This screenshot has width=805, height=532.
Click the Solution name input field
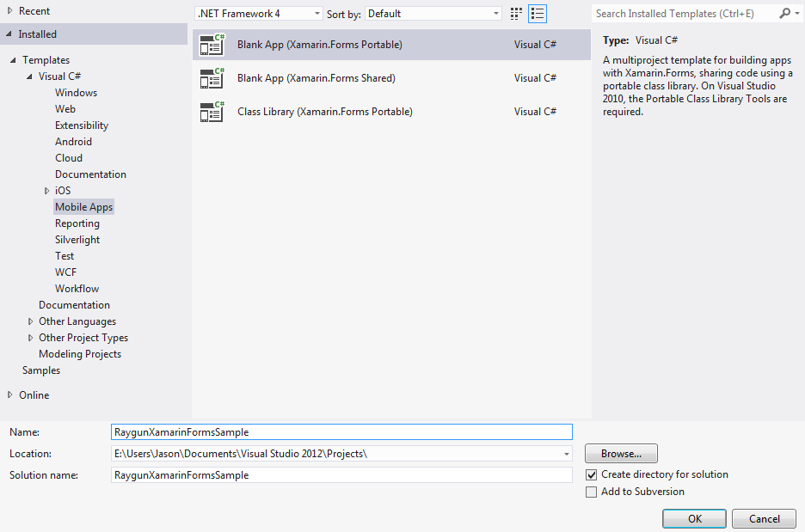pos(341,475)
